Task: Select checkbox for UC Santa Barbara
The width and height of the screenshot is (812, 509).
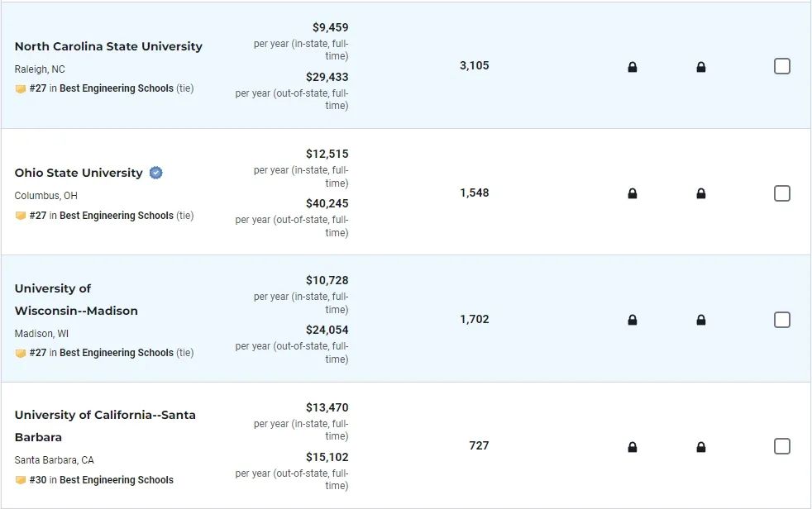Action: 782,446
